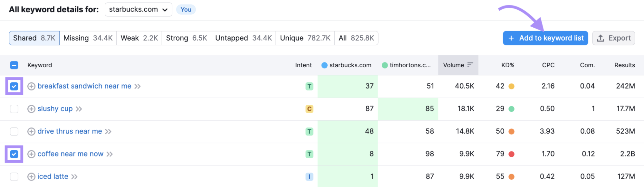644x187 pixels.
Task: Click the Keyword column header
Action: click(40, 65)
